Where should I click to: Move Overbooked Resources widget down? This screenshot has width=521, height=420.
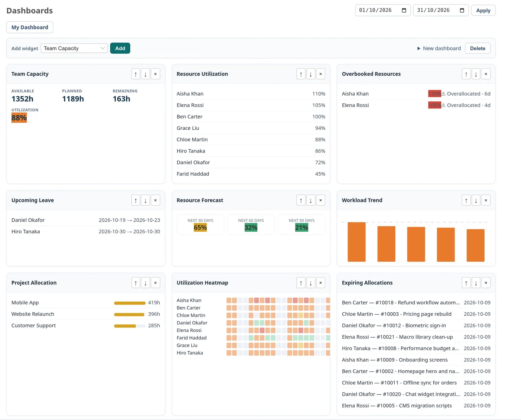pos(476,74)
